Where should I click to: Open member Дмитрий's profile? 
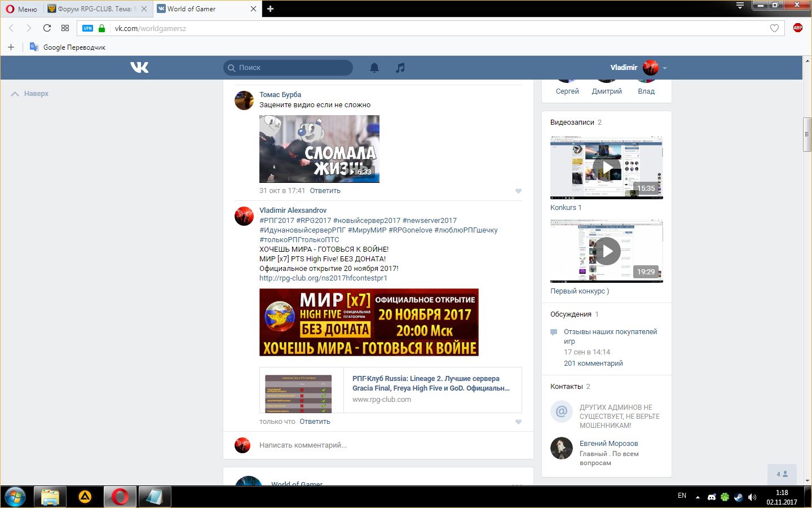click(x=607, y=91)
